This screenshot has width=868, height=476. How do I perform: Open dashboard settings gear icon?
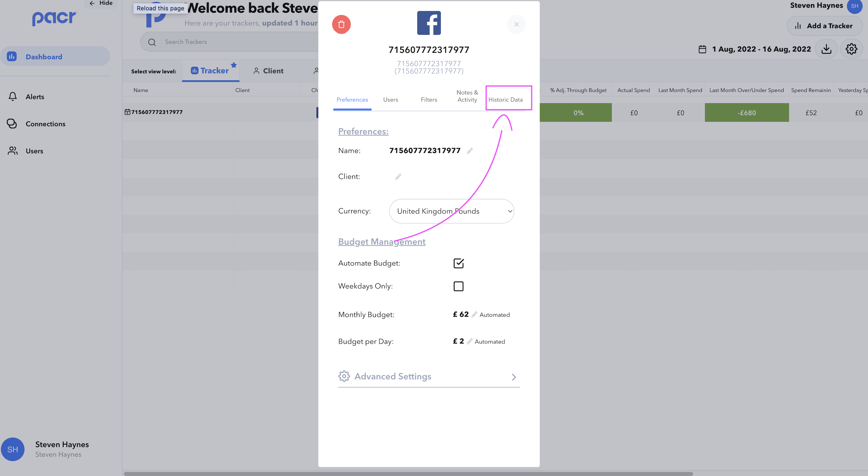(851, 49)
